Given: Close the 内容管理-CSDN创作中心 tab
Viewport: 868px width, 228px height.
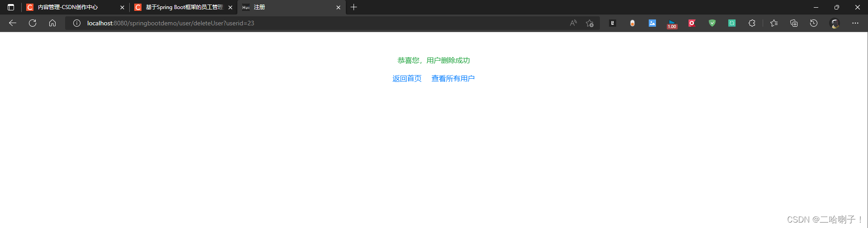Looking at the screenshot, I should [122, 7].
